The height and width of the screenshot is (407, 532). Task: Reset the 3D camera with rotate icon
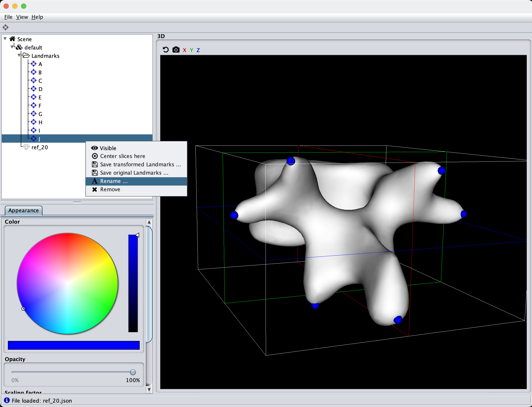pyautogui.click(x=166, y=50)
